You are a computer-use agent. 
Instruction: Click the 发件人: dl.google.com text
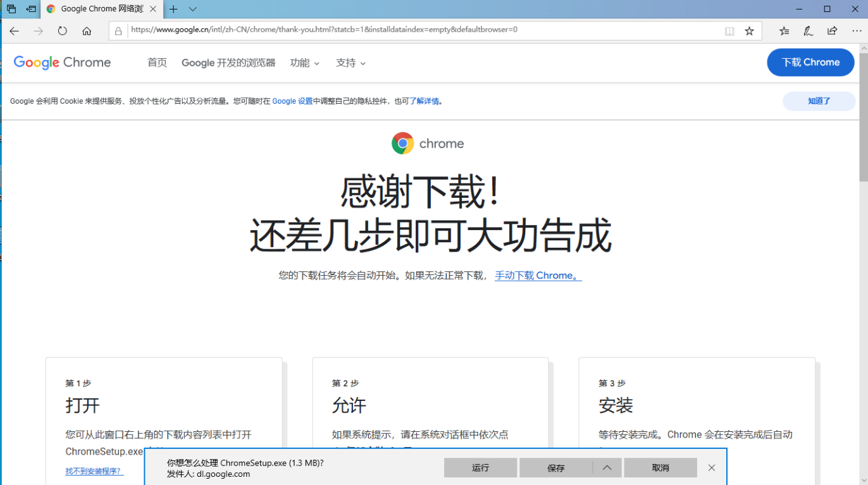coord(209,474)
